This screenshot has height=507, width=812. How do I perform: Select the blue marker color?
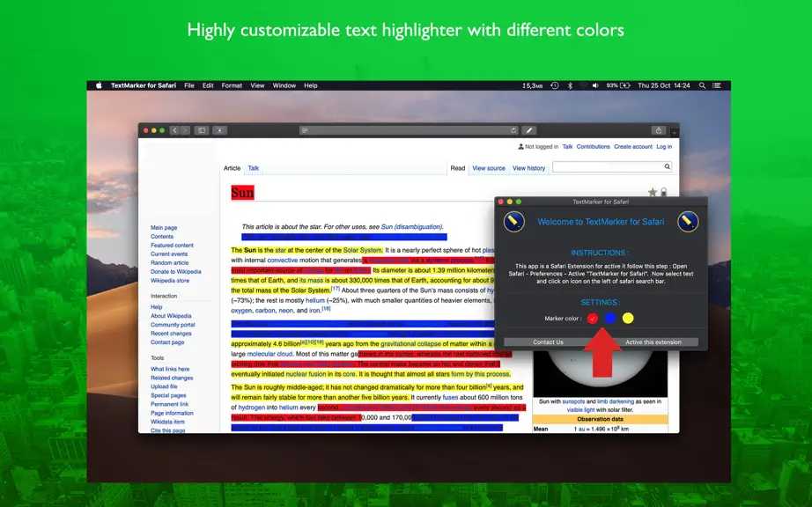[x=610, y=318]
